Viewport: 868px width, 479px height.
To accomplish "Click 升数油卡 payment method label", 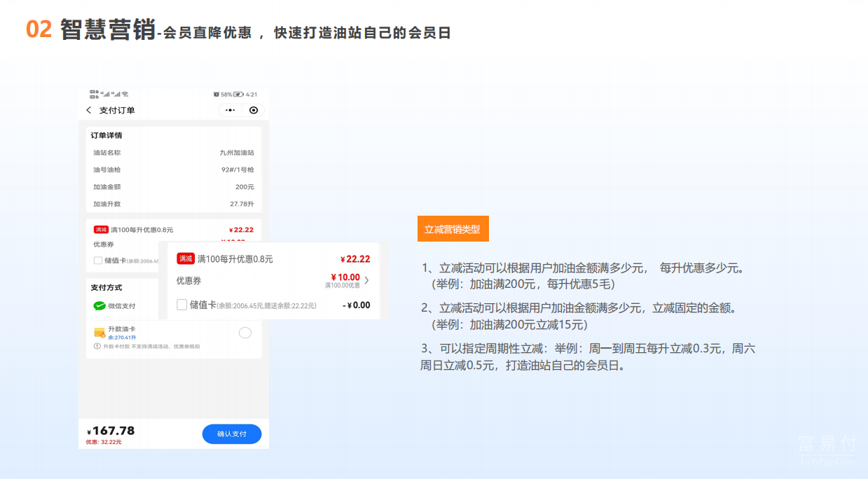I will 122,329.
